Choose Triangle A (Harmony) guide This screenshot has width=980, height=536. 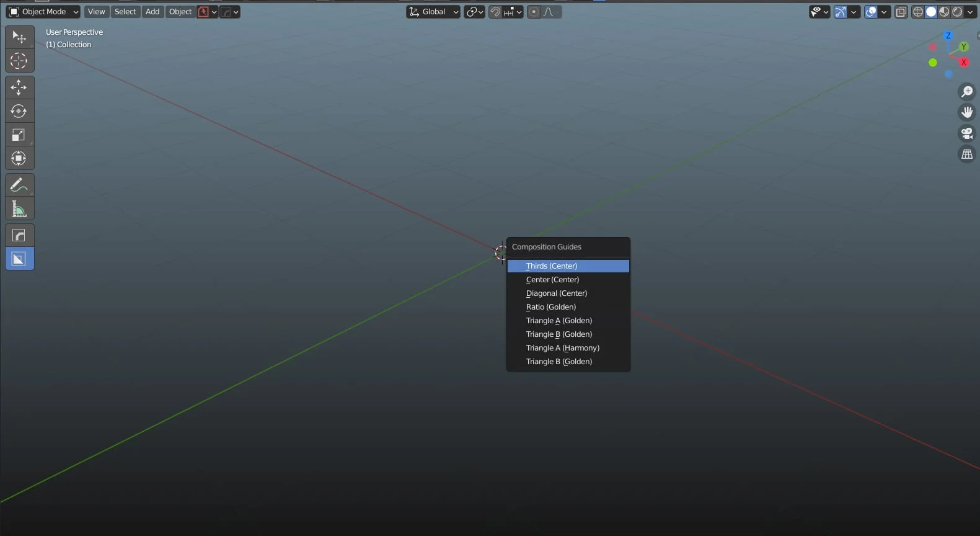click(568, 348)
